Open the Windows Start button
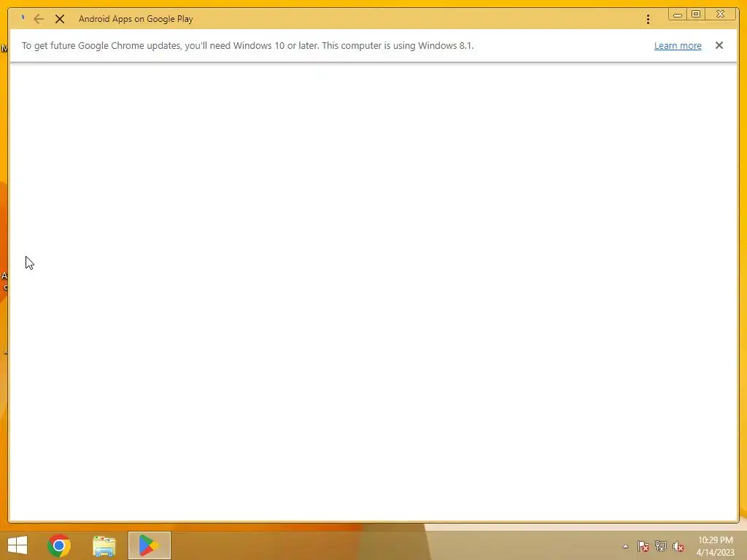 (x=18, y=545)
